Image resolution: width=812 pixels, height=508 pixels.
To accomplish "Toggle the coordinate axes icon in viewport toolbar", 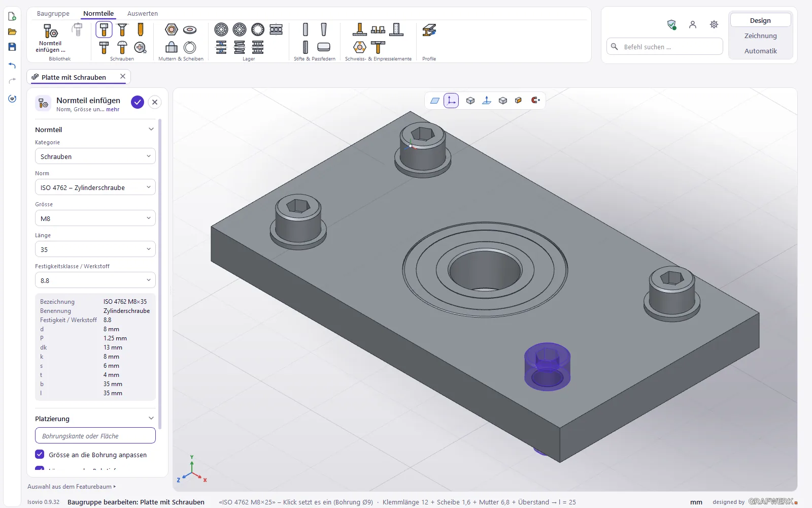I will point(451,101).
